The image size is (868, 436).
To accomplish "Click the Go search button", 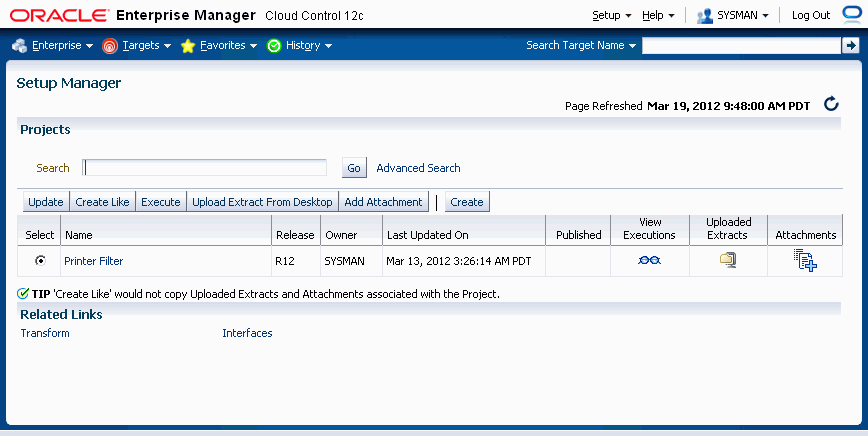I will tap(354, 168).
